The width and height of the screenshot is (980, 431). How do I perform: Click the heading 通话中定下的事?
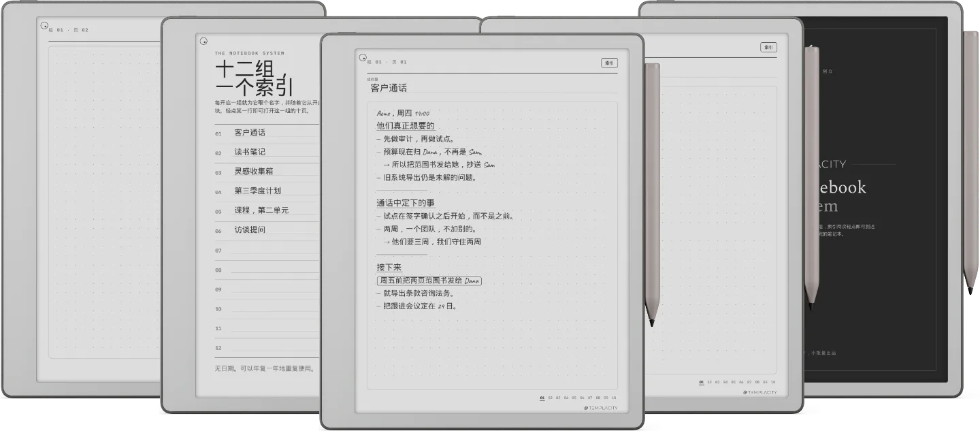406,203
